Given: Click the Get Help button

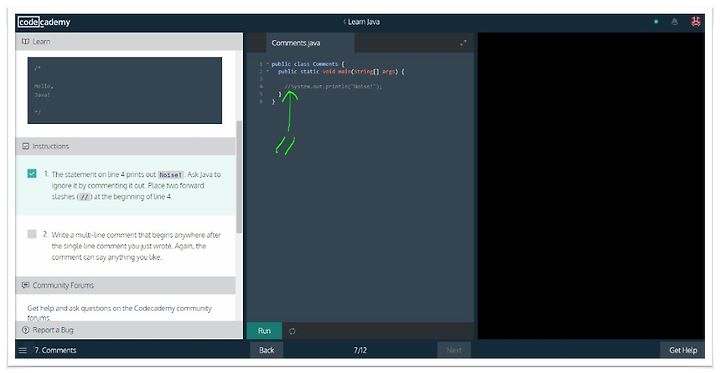Looking at the screenshot, I should click(x=683, y=350).
